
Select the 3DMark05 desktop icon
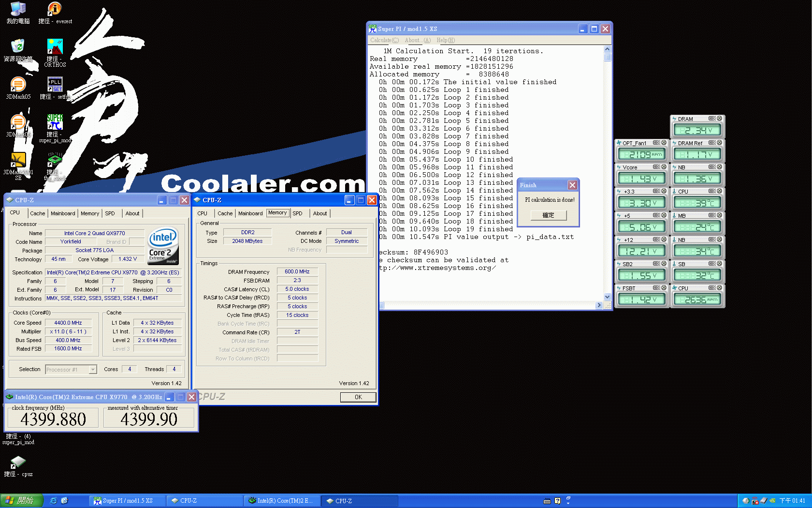[x=18, y=88]
